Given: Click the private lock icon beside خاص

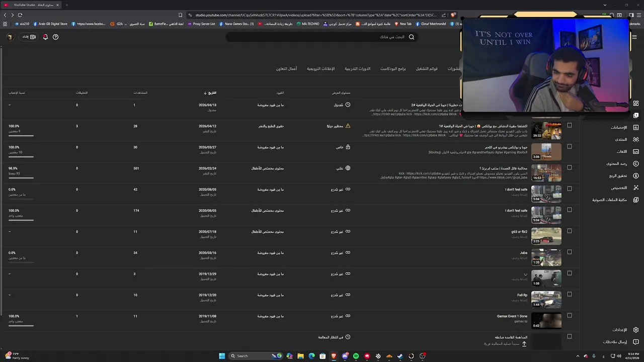Looking at the screenshot, I should [x=348, y=147].
